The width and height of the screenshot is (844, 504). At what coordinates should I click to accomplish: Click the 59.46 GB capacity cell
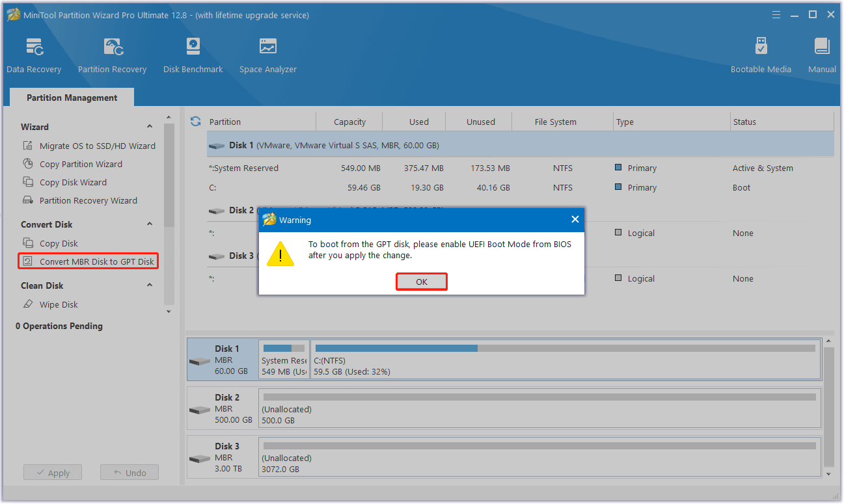[364, 187]
